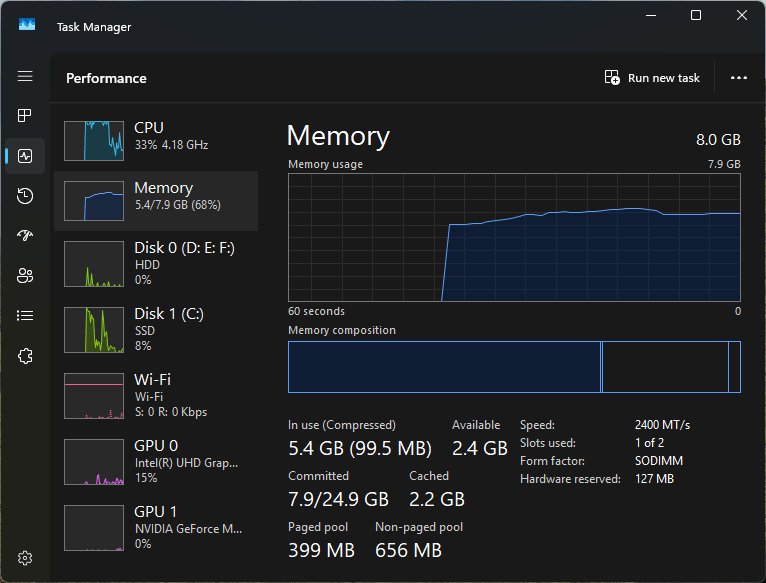Click the 5.4 GB (99.5 MB) in-use value
This screenshot has height=583, width=766.
(360, 448)
